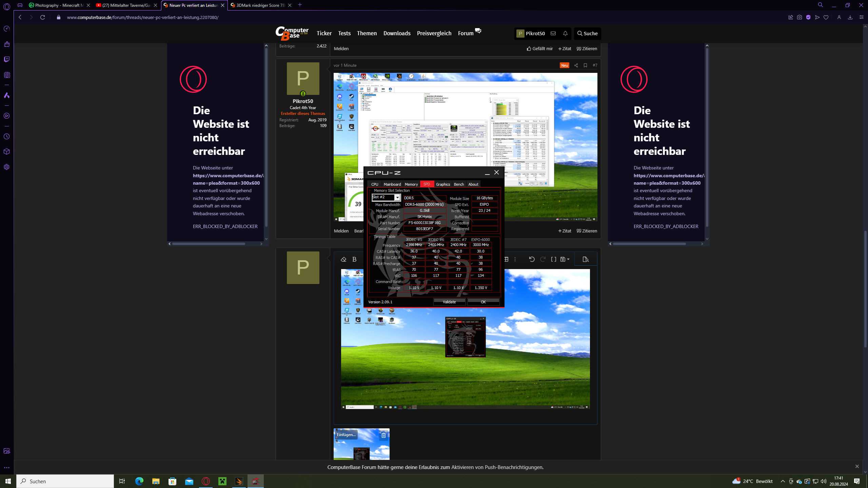
Task: Click the Einfügen button on attachment thumbnail
Action: (346, 434)
